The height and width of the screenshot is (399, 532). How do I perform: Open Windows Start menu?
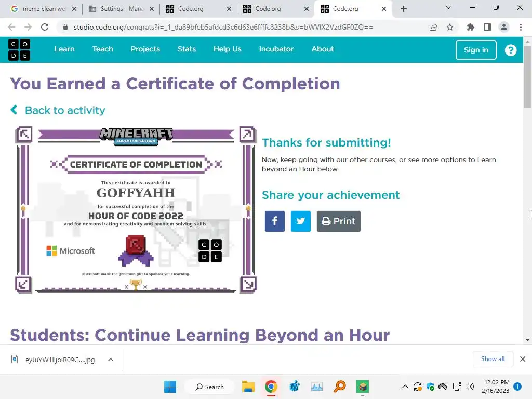click(170, 387)
